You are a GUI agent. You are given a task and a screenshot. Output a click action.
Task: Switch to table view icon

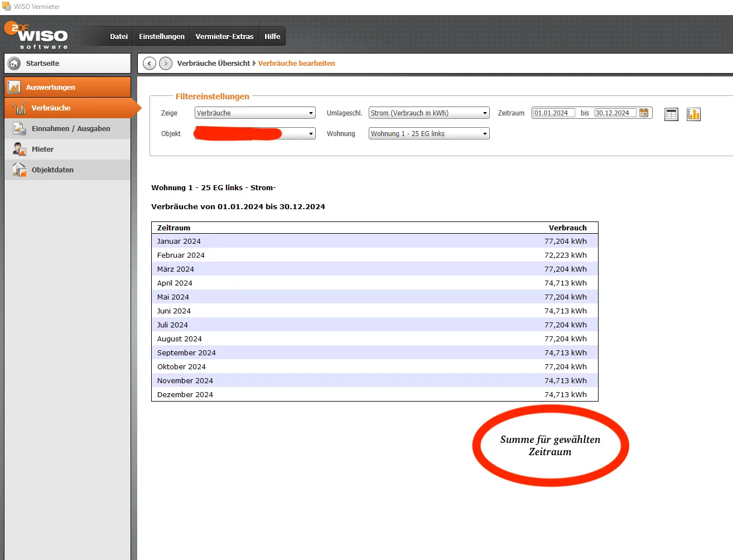[x=671, y=114]
